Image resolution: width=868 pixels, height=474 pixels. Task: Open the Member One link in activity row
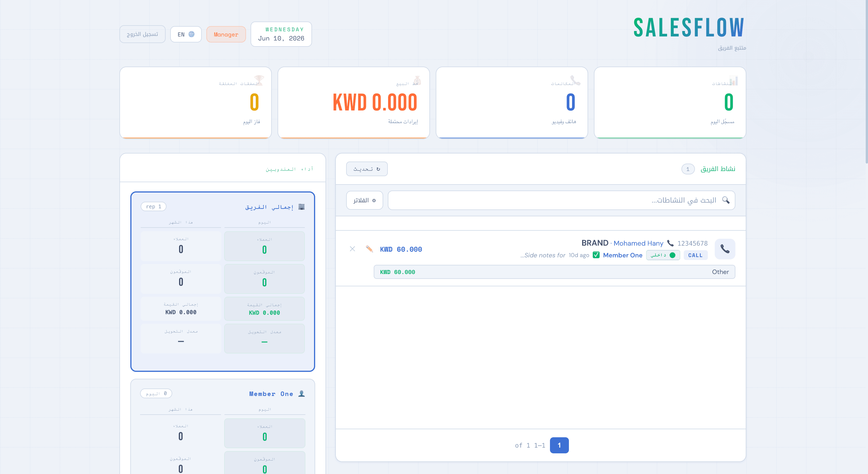[622, 255]
